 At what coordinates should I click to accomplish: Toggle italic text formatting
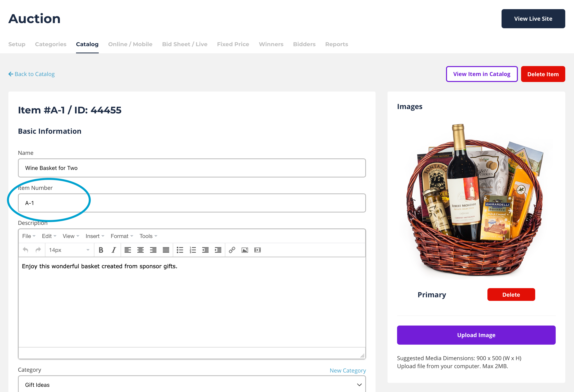point(113,250)
